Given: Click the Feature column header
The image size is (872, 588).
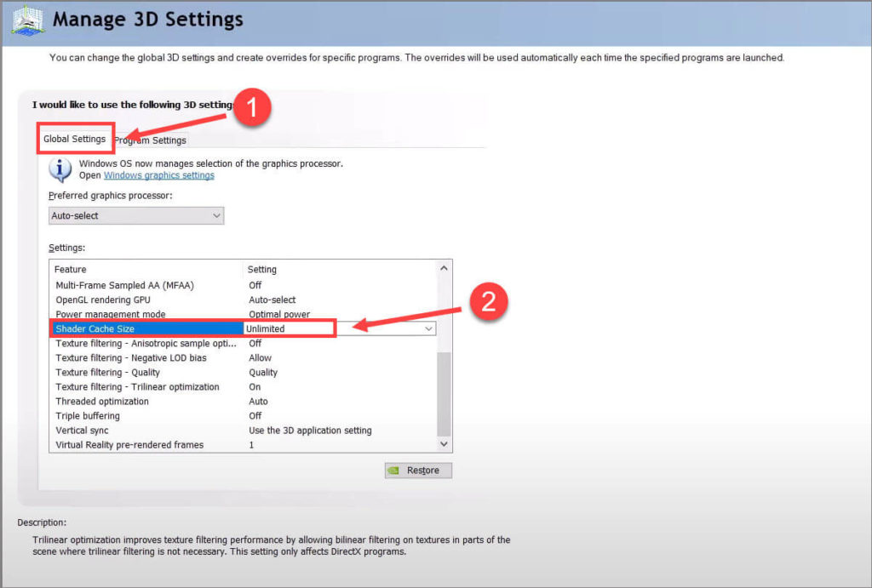Looking at the screenshot, I should tap(71, 269).
